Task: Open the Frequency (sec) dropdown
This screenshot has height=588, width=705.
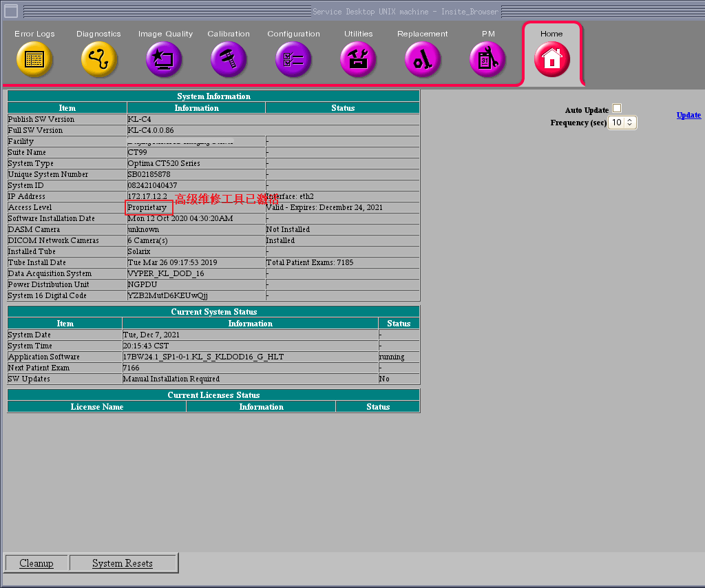Action: [623, 123]
